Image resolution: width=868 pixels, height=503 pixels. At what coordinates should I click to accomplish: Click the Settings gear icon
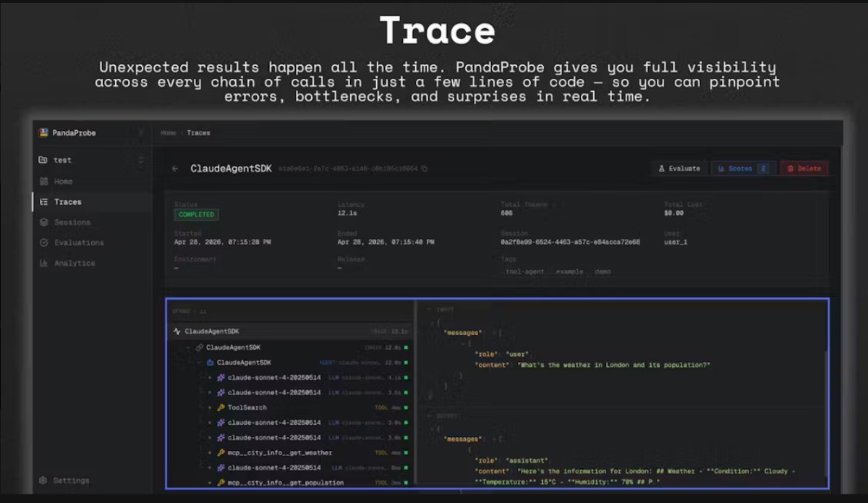click(43, 481)
